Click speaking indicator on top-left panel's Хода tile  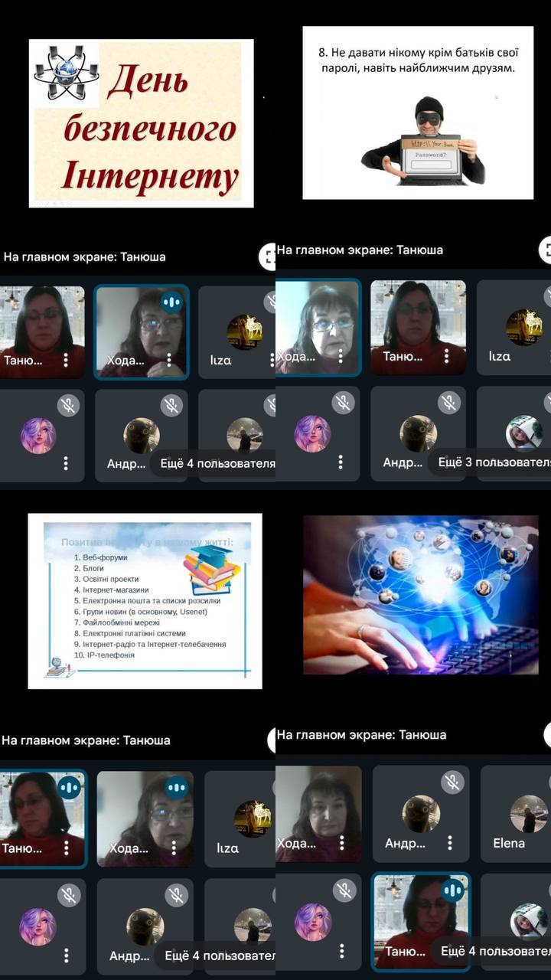coord(171,302)
